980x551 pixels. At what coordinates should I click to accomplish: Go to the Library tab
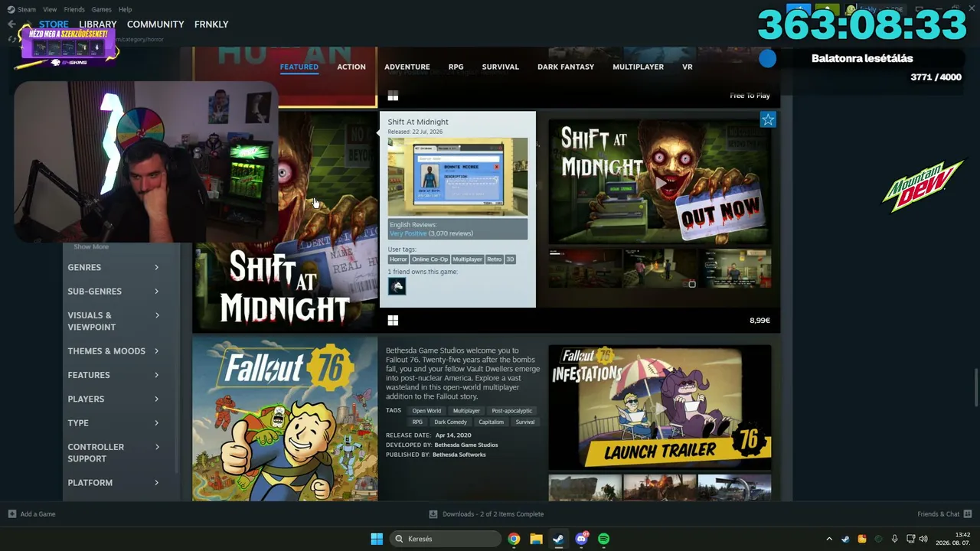(x=97, y=24)
